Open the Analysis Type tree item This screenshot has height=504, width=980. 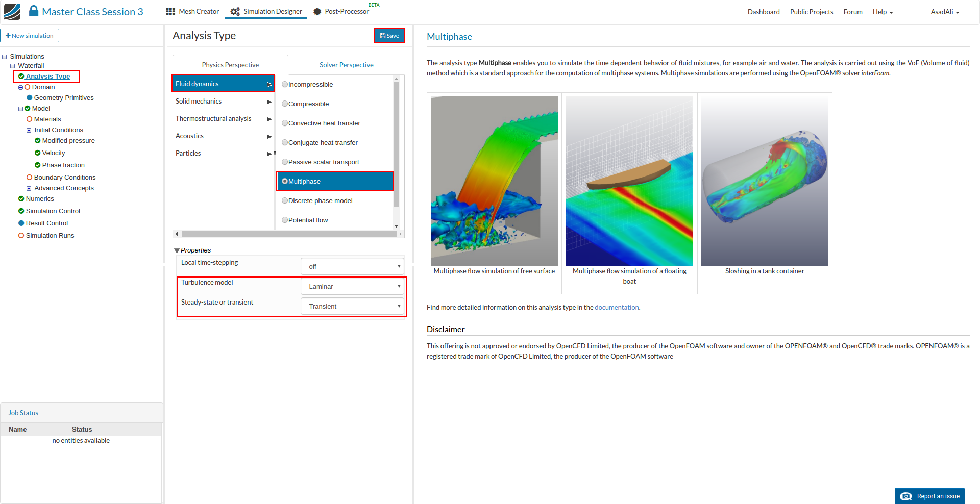(48, 77)
